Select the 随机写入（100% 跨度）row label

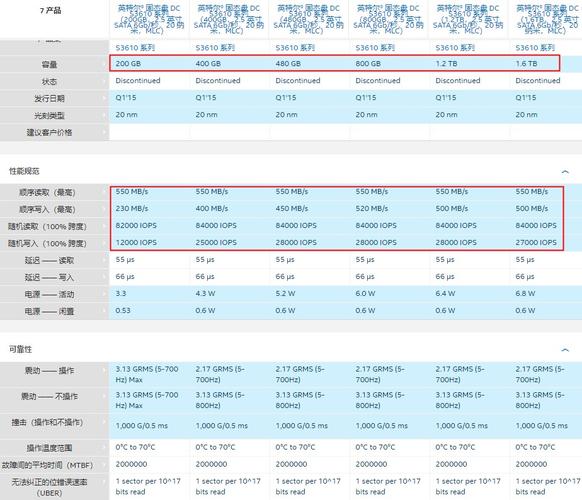47,244
